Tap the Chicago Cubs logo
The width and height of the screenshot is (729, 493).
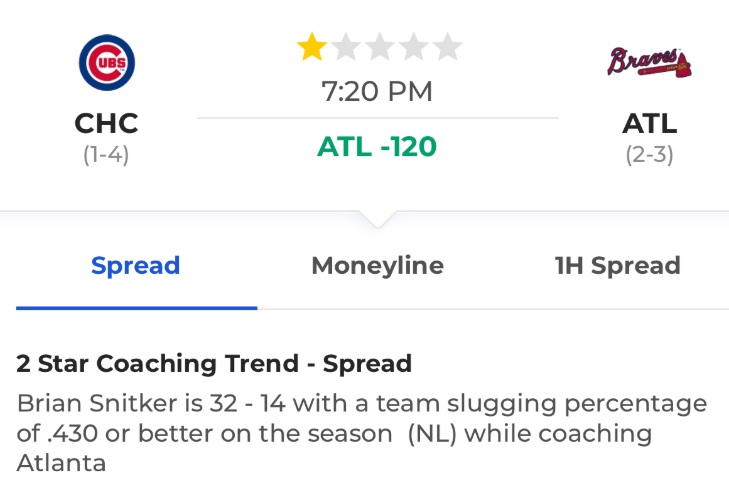(x=107, y=62)
